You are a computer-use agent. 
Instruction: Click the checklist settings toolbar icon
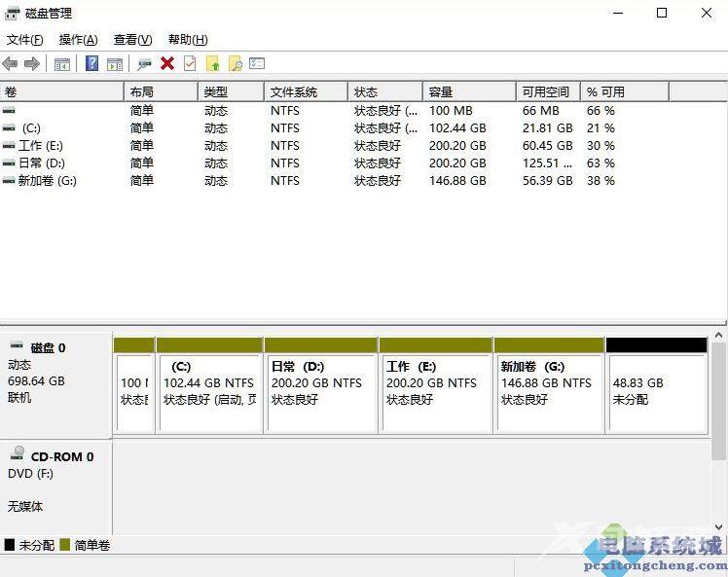257,63
